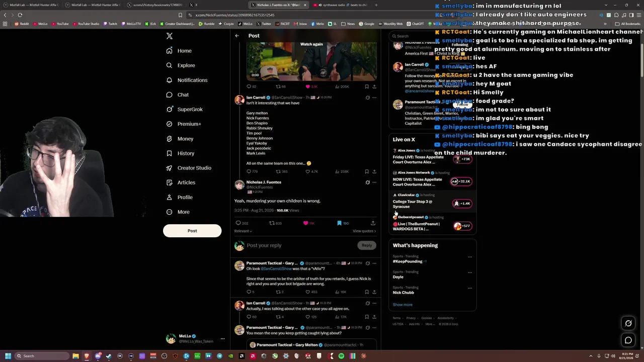Unlike the Nicholas J. Fuentes post
This screenshot has height=362, width=644.
305,223
